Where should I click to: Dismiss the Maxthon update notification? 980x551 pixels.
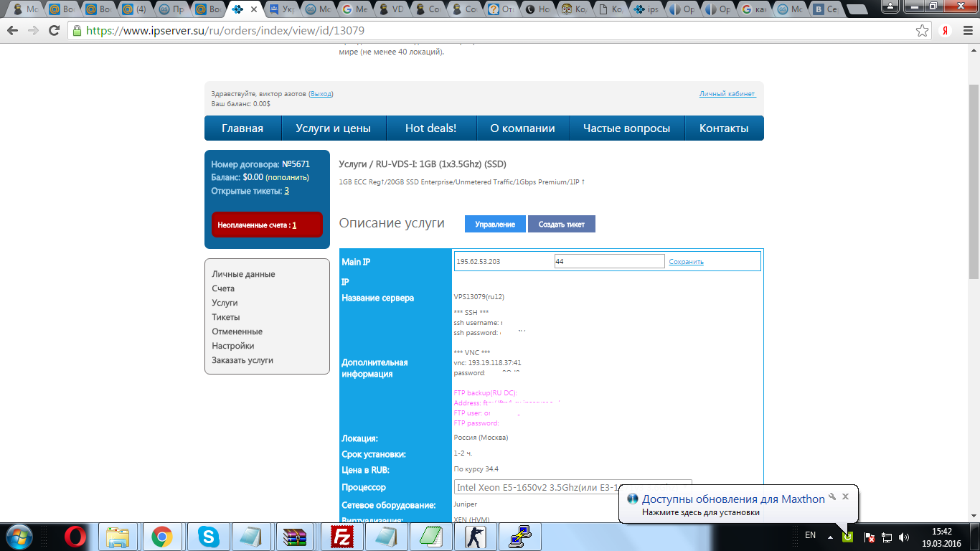(845, 496)
